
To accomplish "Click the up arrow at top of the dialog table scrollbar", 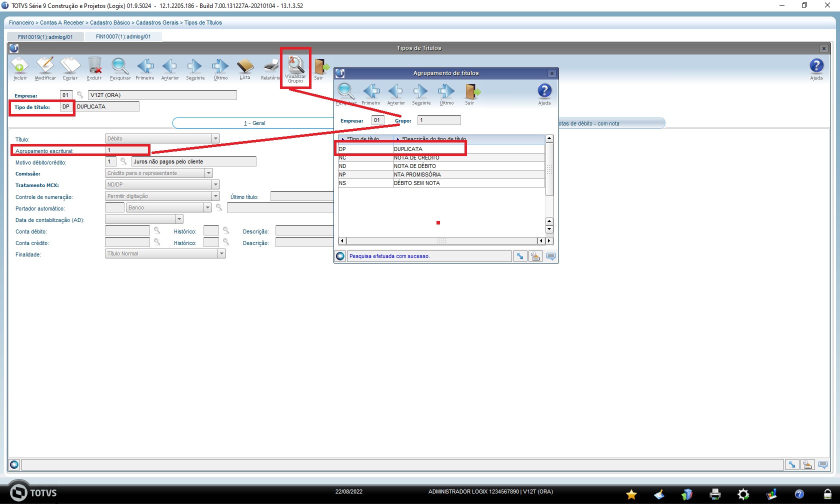I will 549,138.
